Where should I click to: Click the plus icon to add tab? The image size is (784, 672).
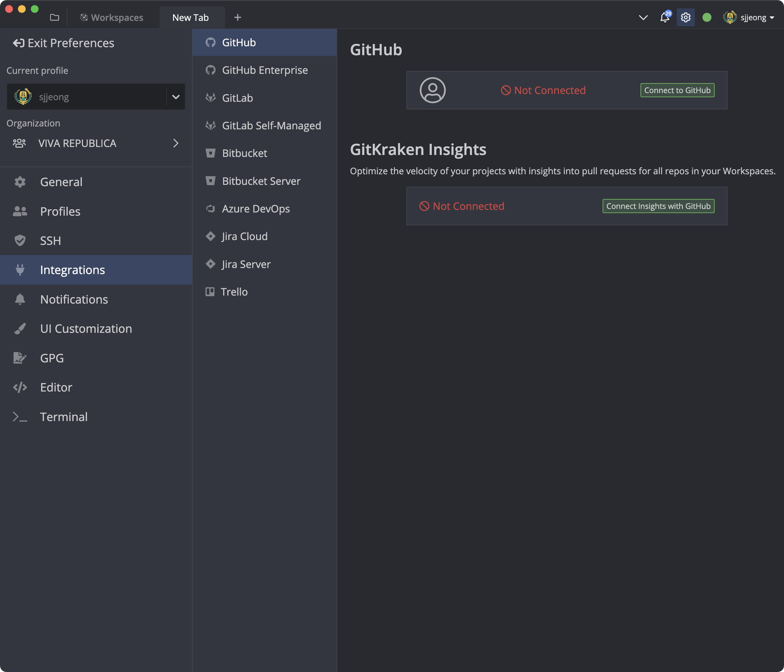point(237,17)
